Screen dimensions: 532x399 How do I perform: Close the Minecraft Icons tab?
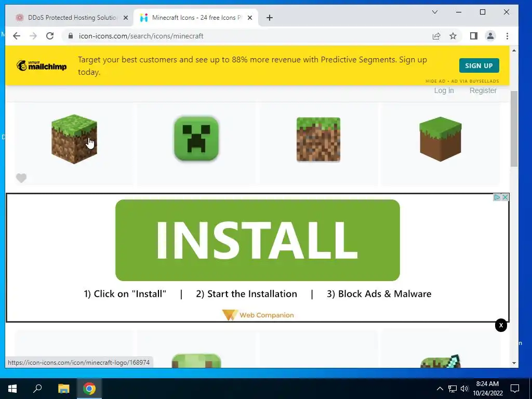[x=250, y=18]
